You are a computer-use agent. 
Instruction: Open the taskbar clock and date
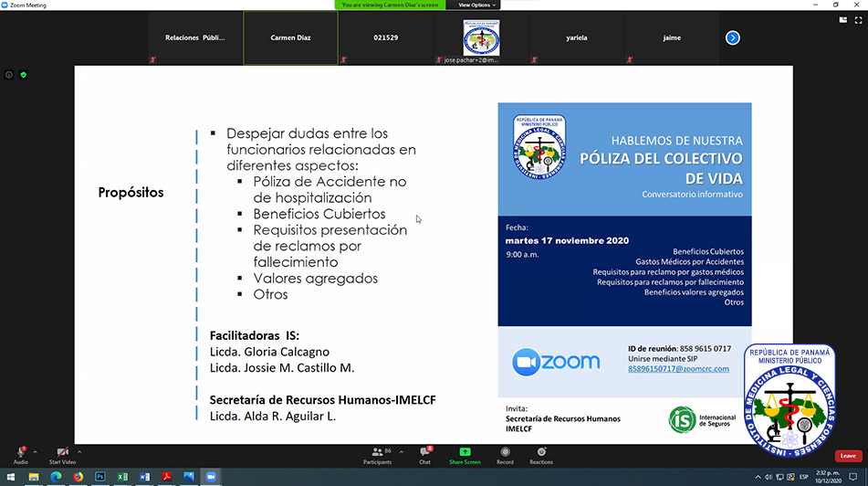coord(828,477)
